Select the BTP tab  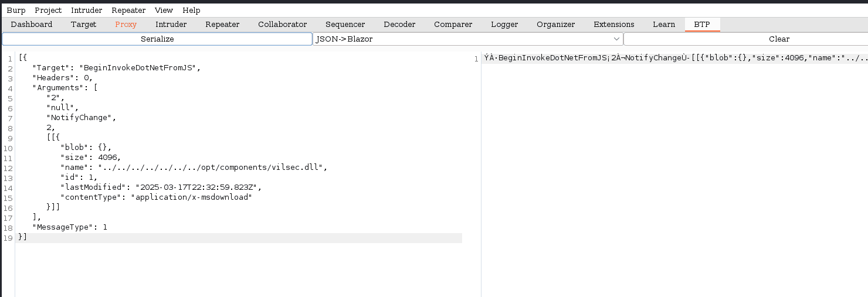click(702, 24)
